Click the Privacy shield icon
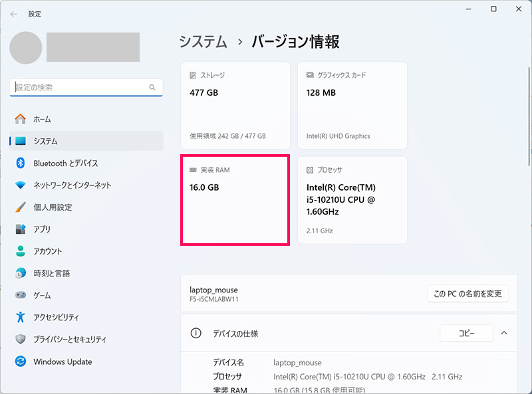This screenshot has height=394, width=532. point(21,339)
